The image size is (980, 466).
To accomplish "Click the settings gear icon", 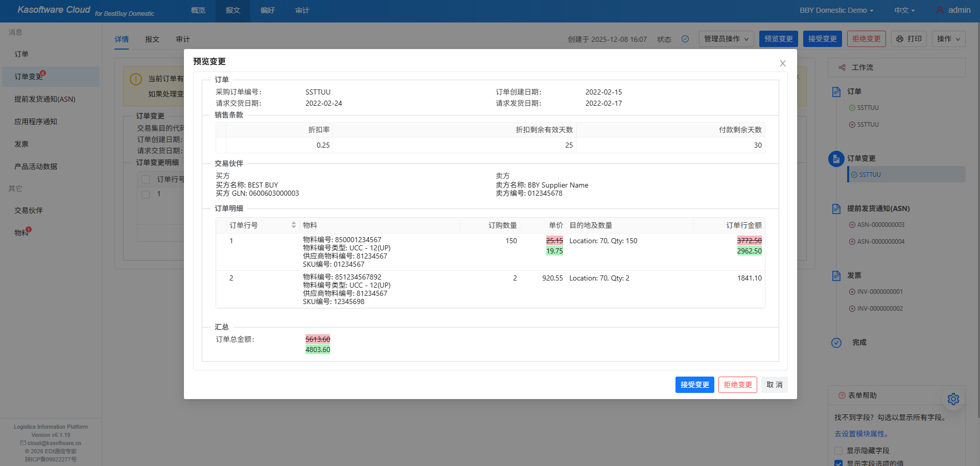I will tap(953, 399).
